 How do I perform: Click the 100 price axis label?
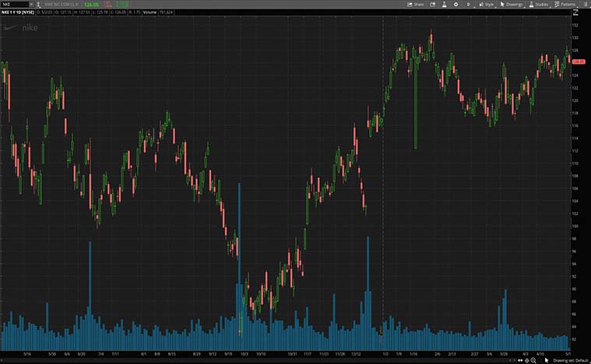point(575,226)
